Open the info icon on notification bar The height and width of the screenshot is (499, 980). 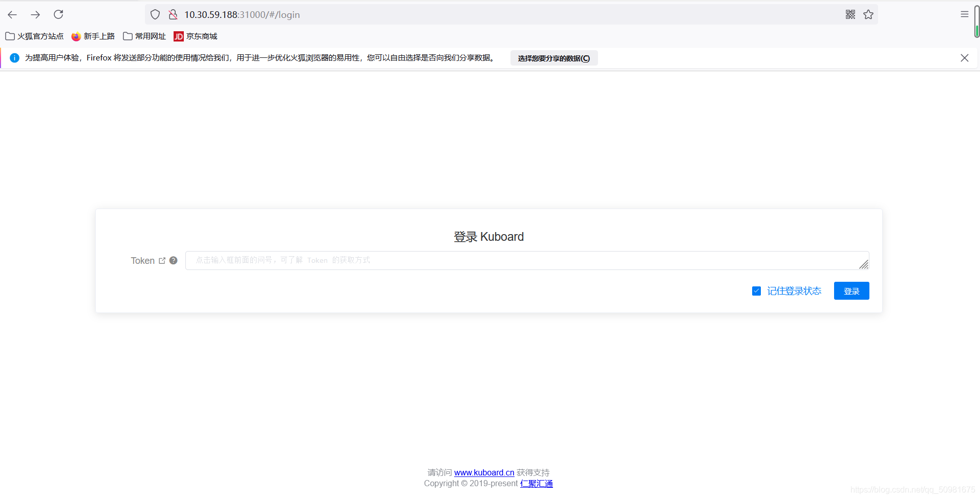click(14, 58)
